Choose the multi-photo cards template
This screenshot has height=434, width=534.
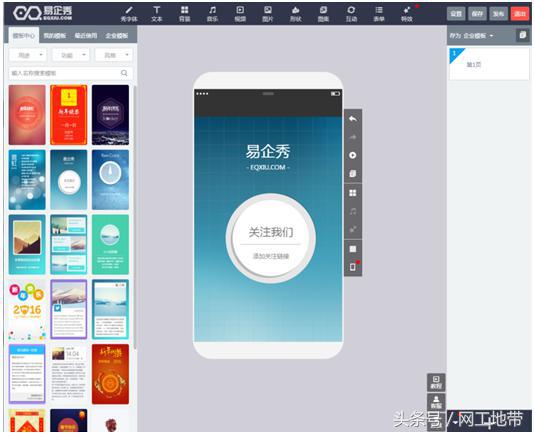68,244
